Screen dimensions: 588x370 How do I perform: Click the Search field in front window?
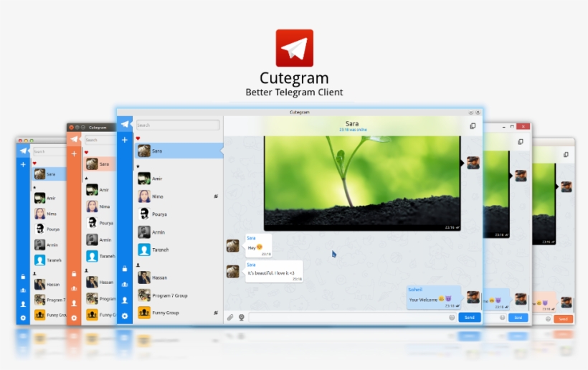coord(178,125)
